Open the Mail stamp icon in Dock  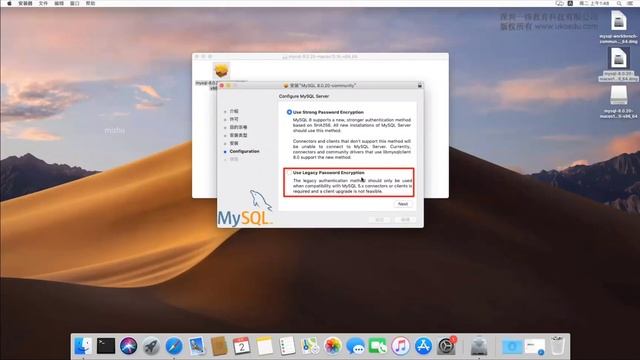click(x=197, y=346)
